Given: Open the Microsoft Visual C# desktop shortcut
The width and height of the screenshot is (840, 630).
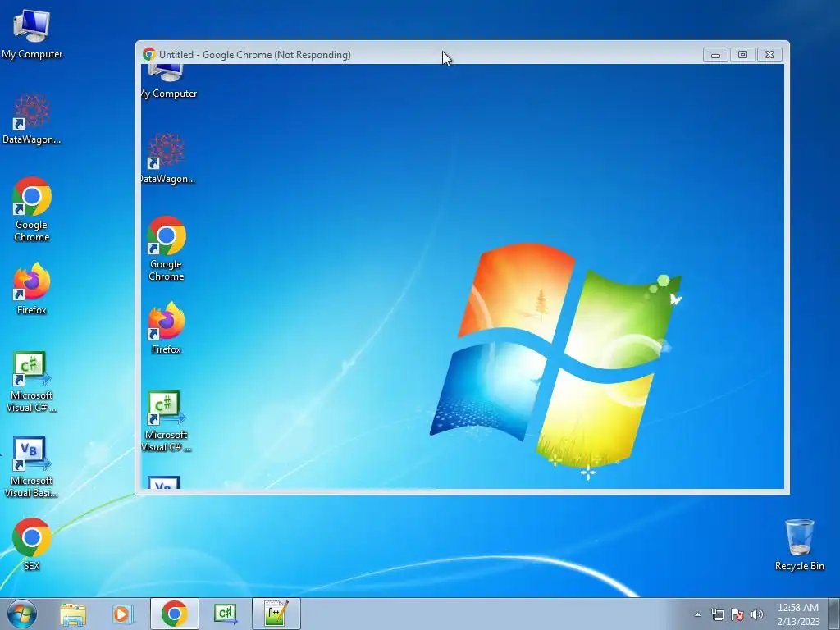Looking at the screenshot, I should point(32,382).
